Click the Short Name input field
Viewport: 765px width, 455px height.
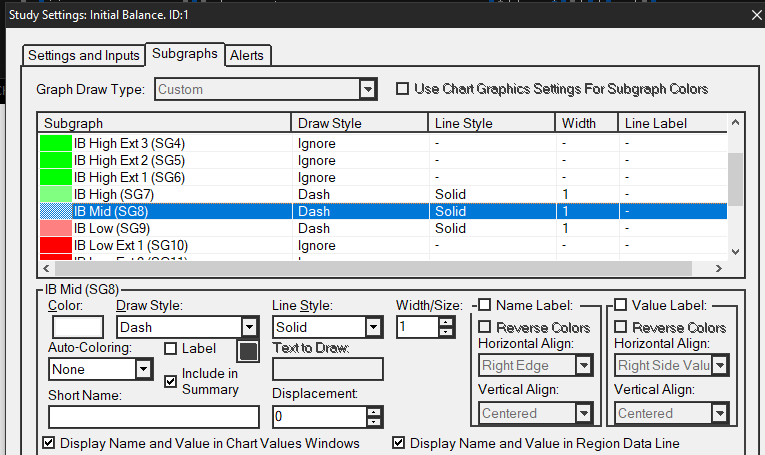[153, 417]
